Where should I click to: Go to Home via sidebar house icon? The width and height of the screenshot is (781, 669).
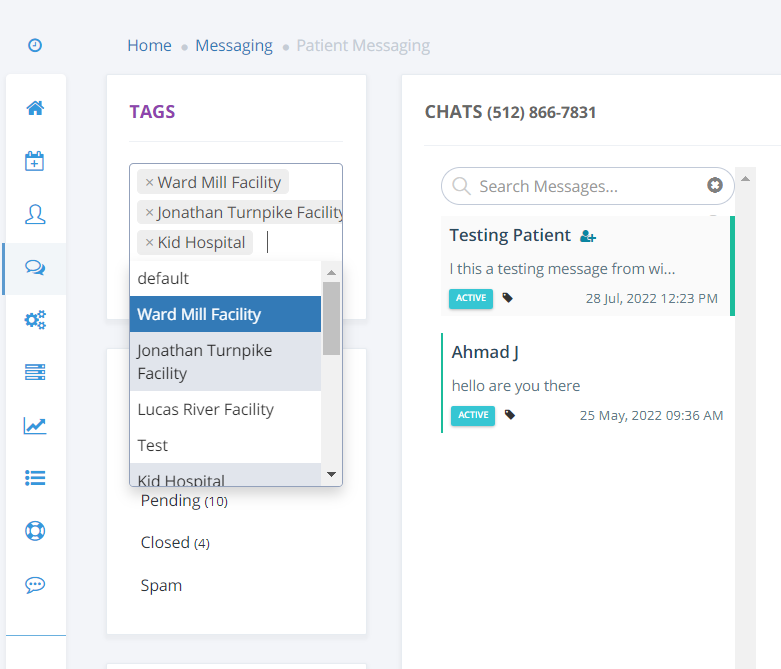[35, 108]
